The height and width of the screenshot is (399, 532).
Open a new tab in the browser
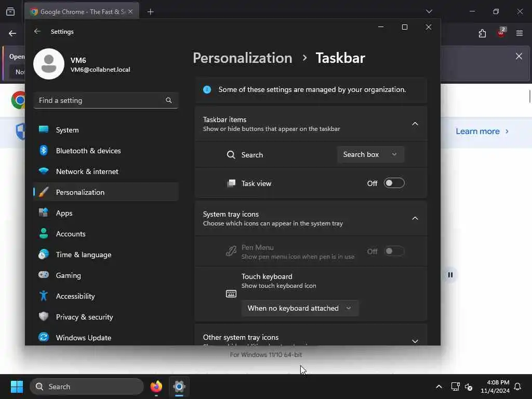point(150,12)
